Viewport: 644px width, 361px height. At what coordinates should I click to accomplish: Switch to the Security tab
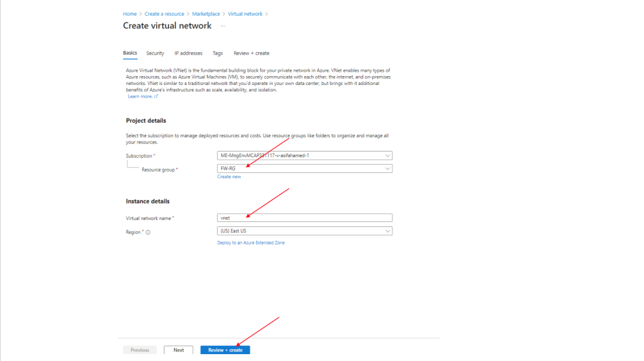[155, 53]
